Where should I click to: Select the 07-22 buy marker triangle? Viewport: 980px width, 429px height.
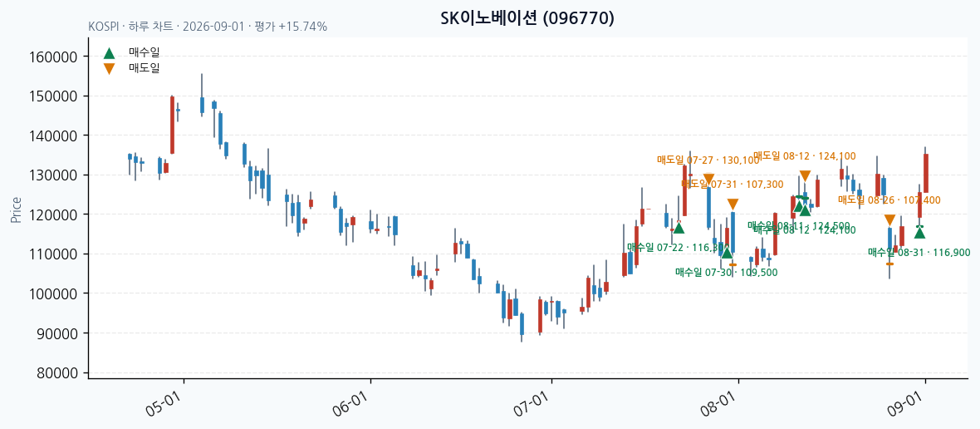[679, 228]
